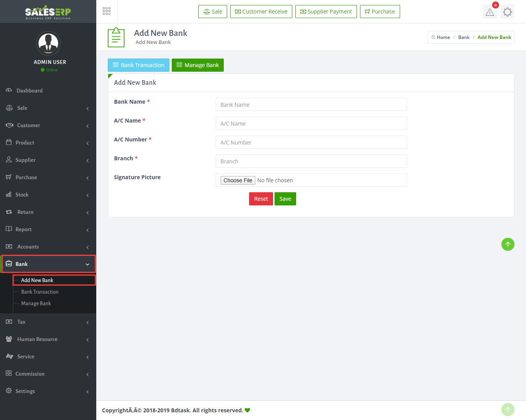Click the Choose File button
Screen dimensions: 526x420
coord(238,180)
